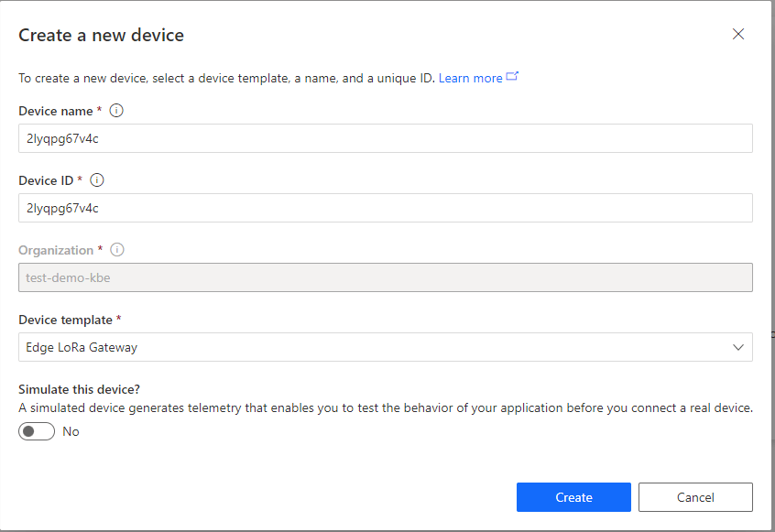Click the Organization field showing test-demo-kbe
Viewport: 775px width, 532px height.
click(385, 277)
